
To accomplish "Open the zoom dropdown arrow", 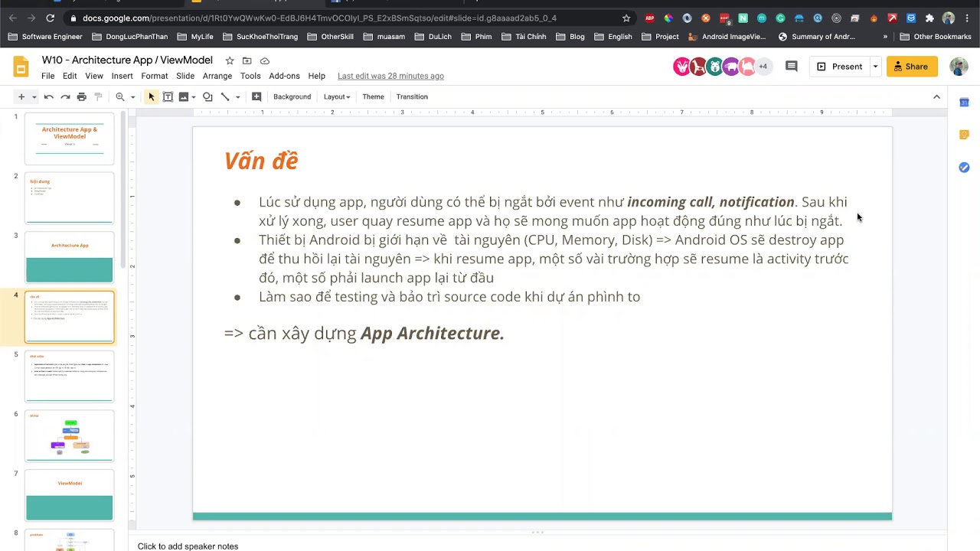I will (x=132, y=97).
